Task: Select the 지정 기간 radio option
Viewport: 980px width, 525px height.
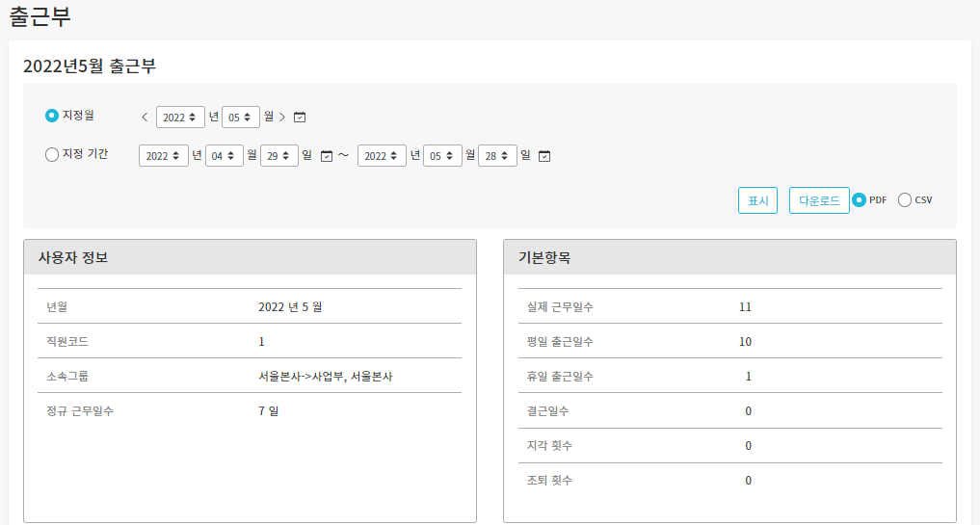Action: click(x=52, y=154)
